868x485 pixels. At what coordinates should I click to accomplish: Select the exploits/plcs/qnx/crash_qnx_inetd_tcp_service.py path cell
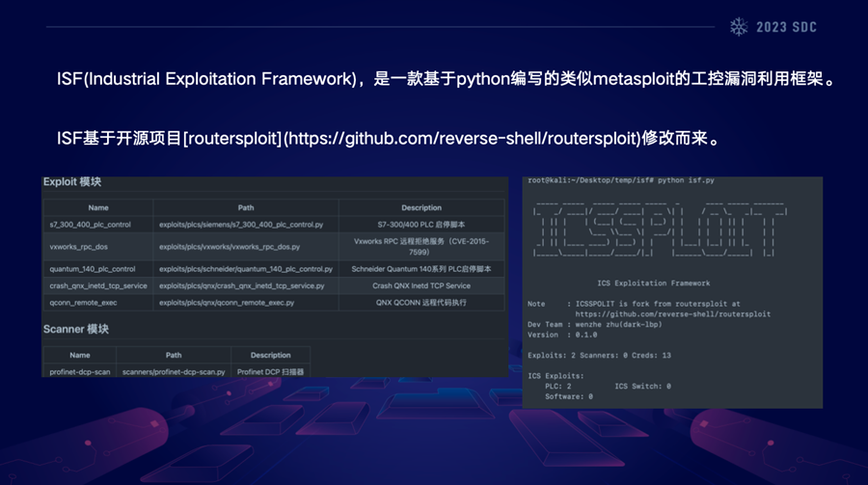(246, 285)
